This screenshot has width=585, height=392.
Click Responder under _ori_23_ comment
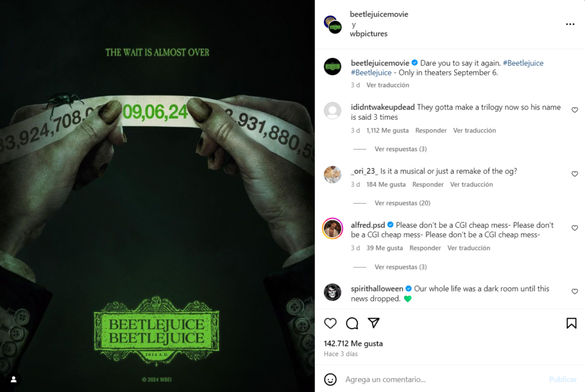(428, 184)
